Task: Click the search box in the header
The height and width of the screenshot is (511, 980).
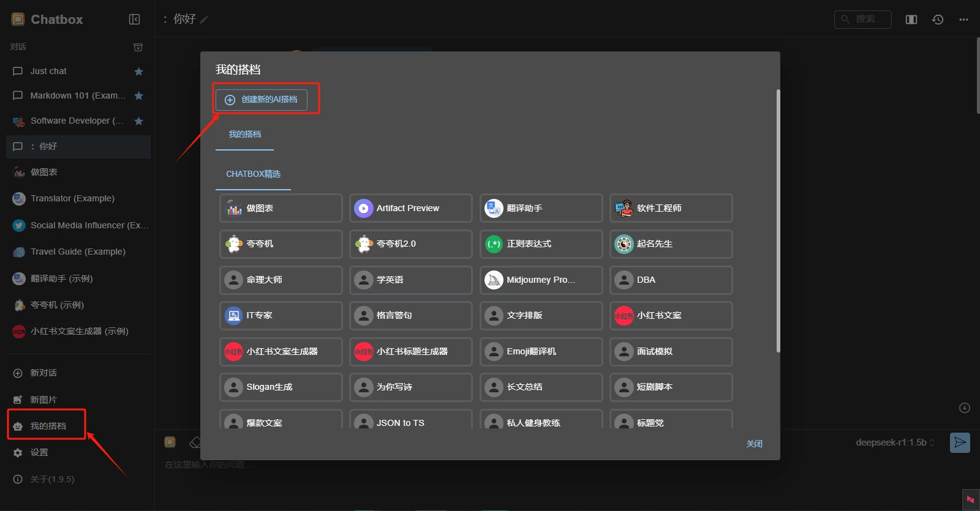Action: 862,20
